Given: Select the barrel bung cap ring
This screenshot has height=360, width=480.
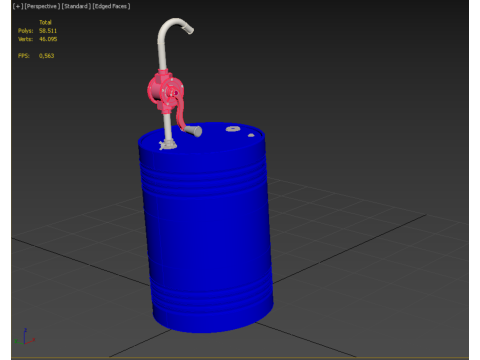Looking at the screenshot, I should point(234,129).
